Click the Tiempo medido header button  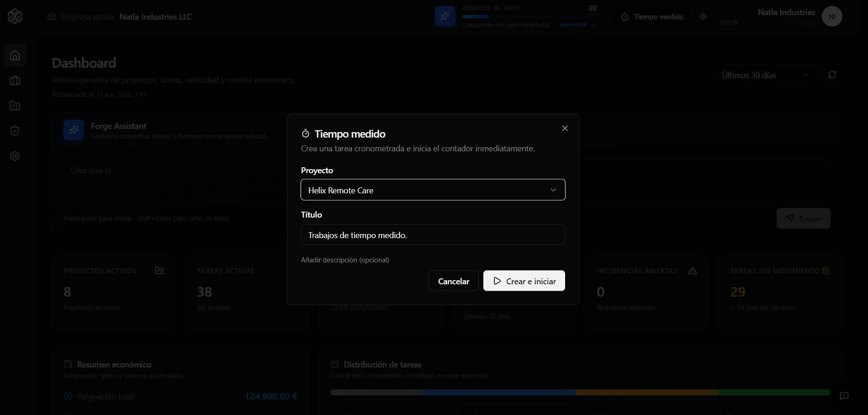coord(652,16)
